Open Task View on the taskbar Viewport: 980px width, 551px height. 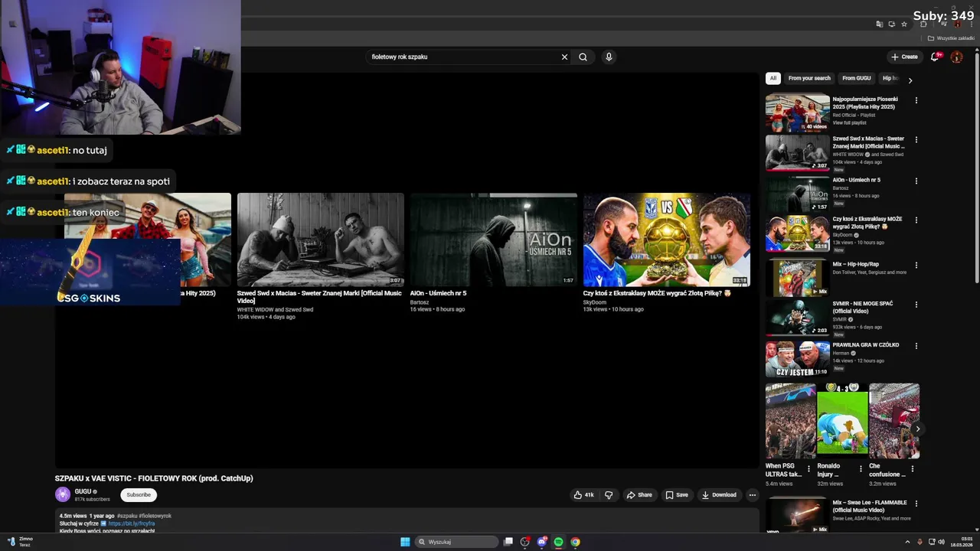click(x=508, y=542)
